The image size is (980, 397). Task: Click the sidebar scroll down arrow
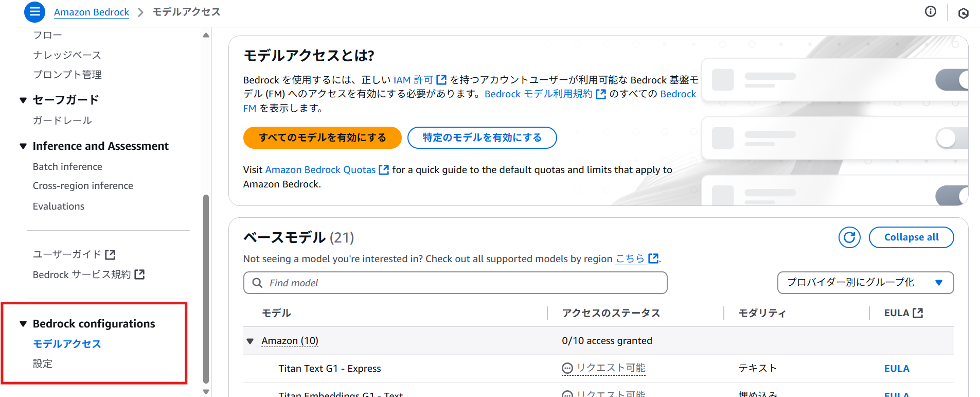point(206,392)
